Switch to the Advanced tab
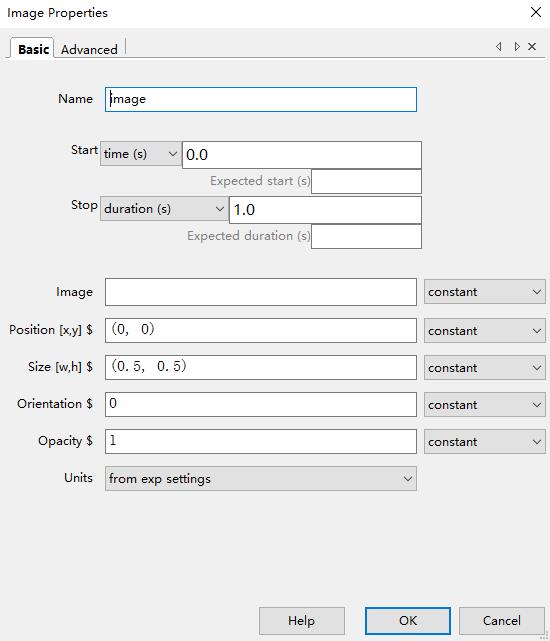This screenshot has height=641, width=550. point(89,49)
